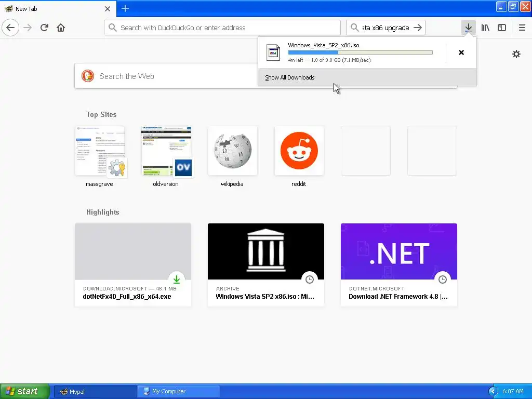Click the forward navigation arrow

pos(28,28)
